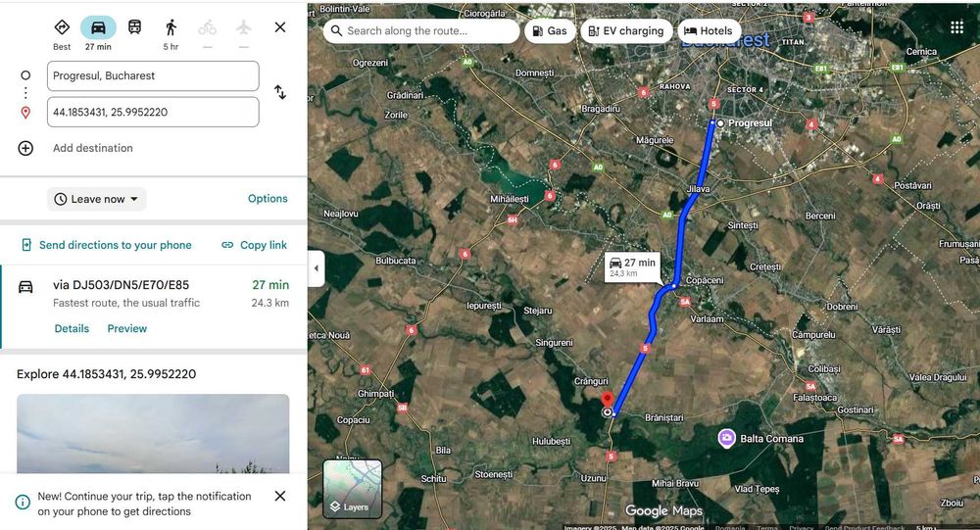Toggle EV charging filter chip
This screenshot has width=980, height=530.
click(x=626, y=31)
